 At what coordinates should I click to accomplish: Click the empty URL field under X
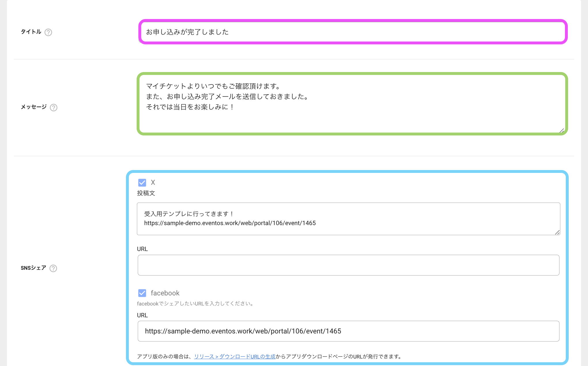click(x=348, y=265)
